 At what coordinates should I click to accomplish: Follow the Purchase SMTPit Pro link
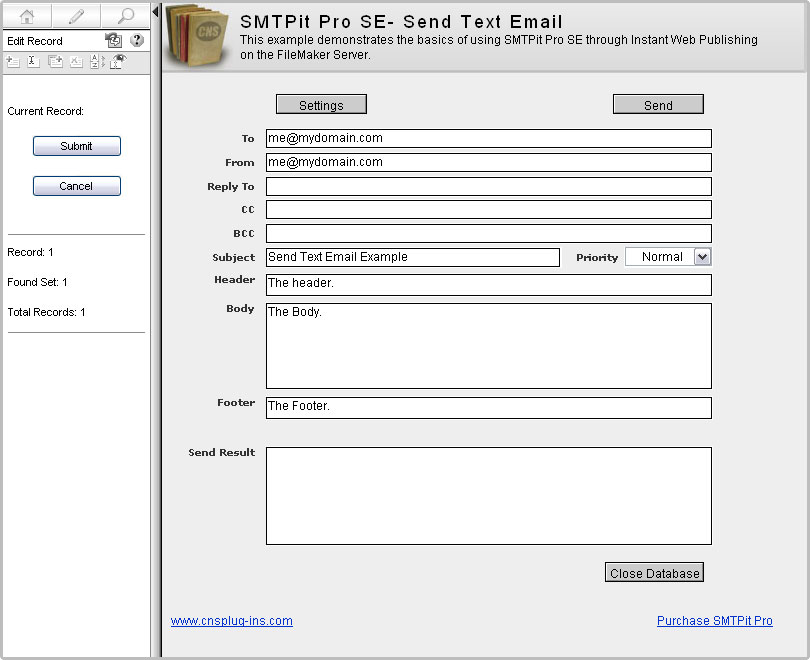tap(714, 621)
